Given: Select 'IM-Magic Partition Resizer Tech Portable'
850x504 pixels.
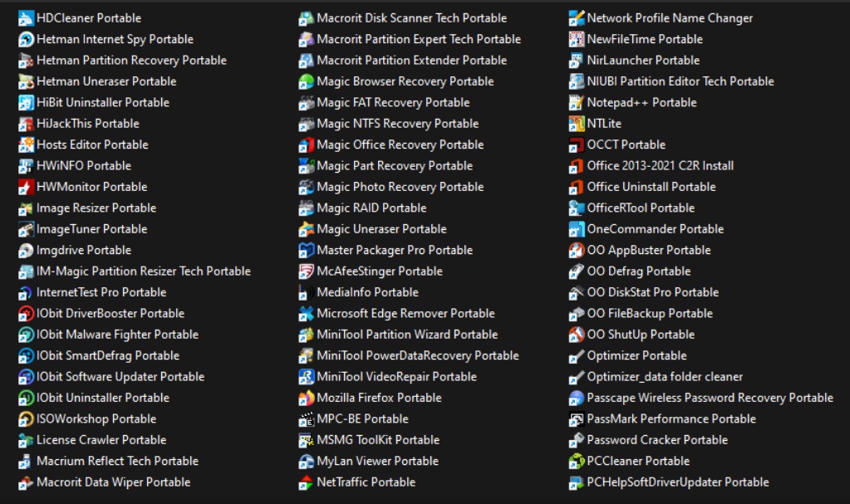Looking at the screenshot, I should pyautogui.click(x=143, y=271).
